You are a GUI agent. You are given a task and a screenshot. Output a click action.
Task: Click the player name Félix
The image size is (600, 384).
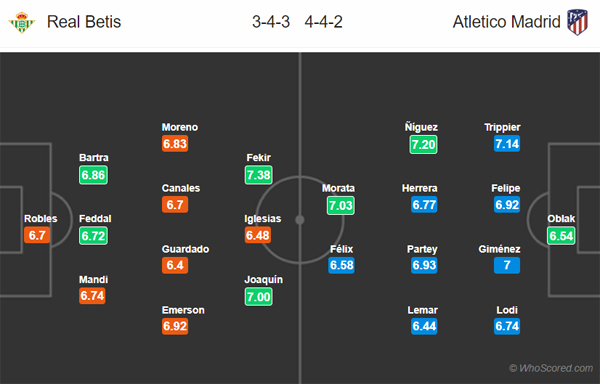(x=341, y=249)
